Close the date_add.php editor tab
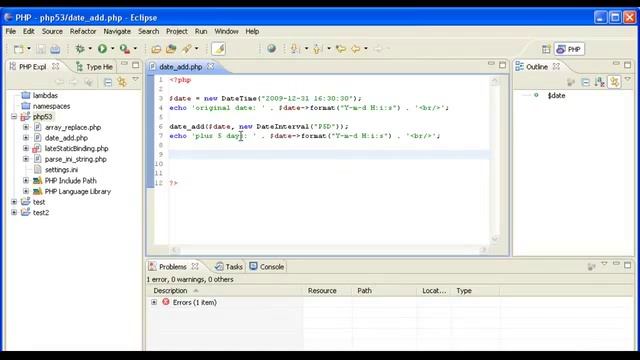 [210, 66]
